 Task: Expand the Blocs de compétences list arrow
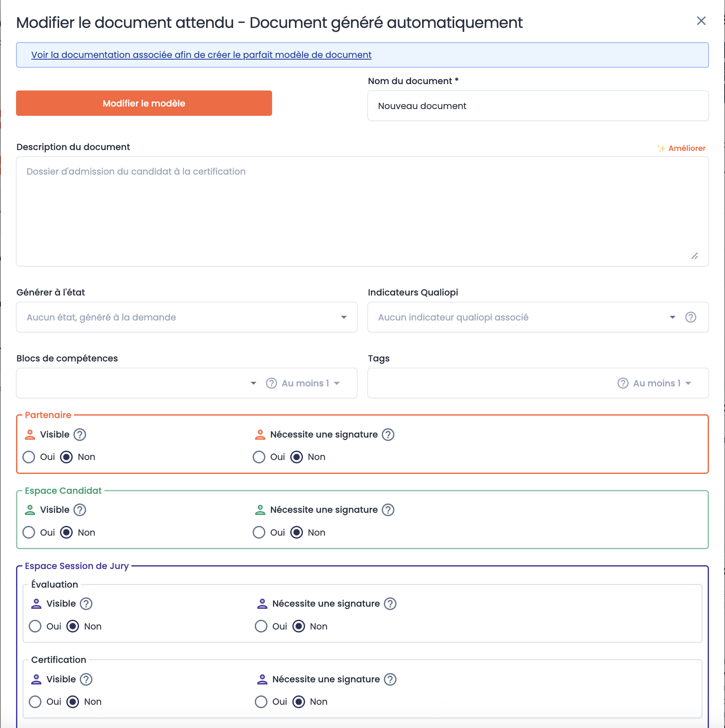[x=253, y=383]
